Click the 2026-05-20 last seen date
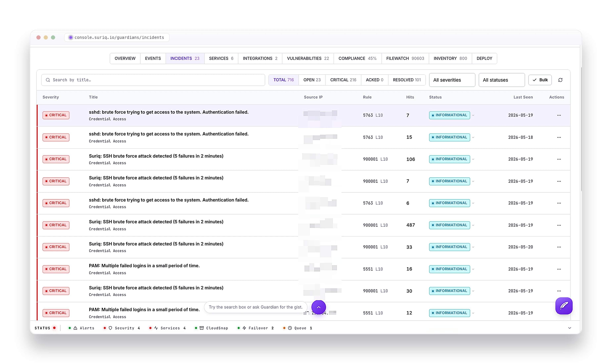This screenshot has height=364, width=612. [x=520, y=247]
